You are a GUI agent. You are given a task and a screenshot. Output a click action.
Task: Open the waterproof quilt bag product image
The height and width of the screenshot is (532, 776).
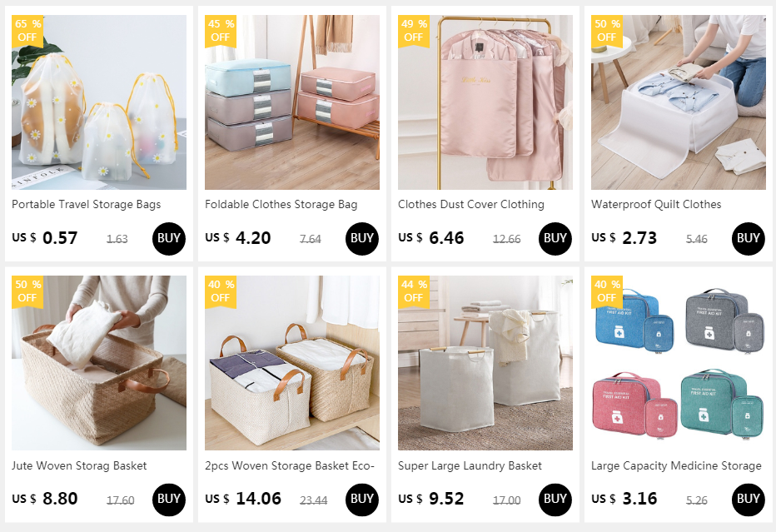678,102
